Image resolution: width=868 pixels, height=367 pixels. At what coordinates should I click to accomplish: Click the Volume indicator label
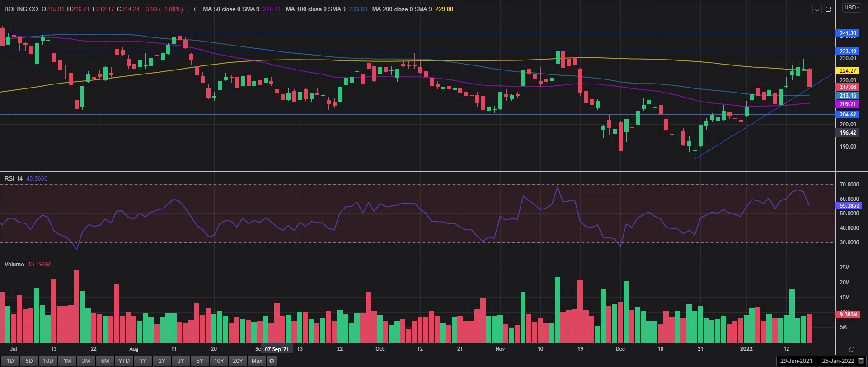point(14,264)
